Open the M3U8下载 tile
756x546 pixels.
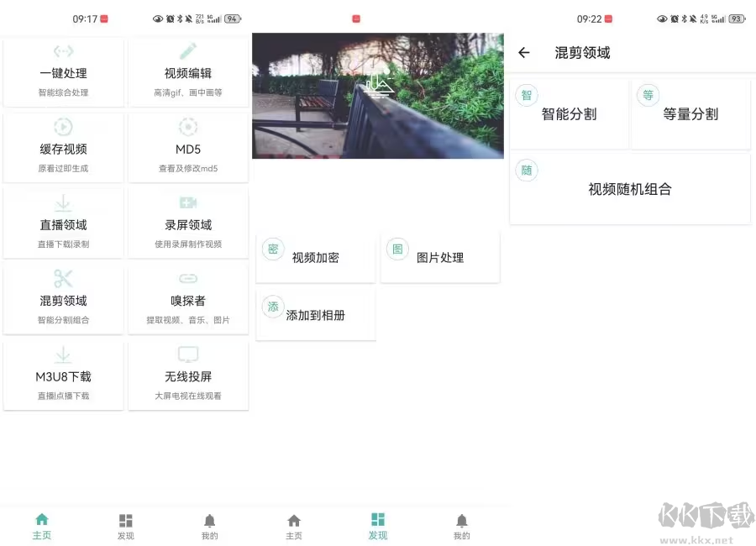coord(63,375)
